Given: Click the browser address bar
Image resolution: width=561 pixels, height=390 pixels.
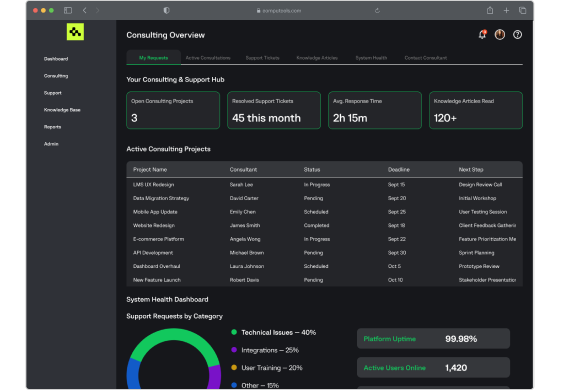Looking at the screenshot, I should pyautogui.click(x=279, y=11).
